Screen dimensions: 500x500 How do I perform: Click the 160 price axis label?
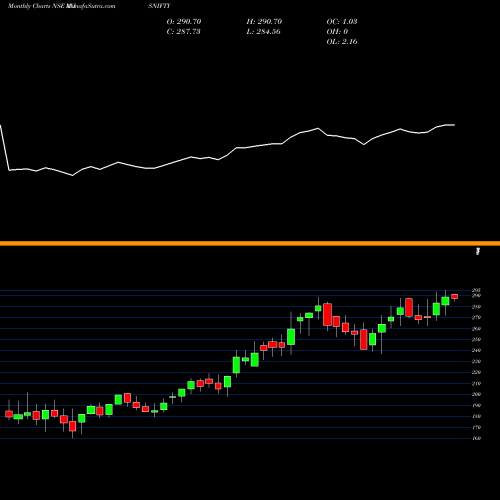[476, 438]
